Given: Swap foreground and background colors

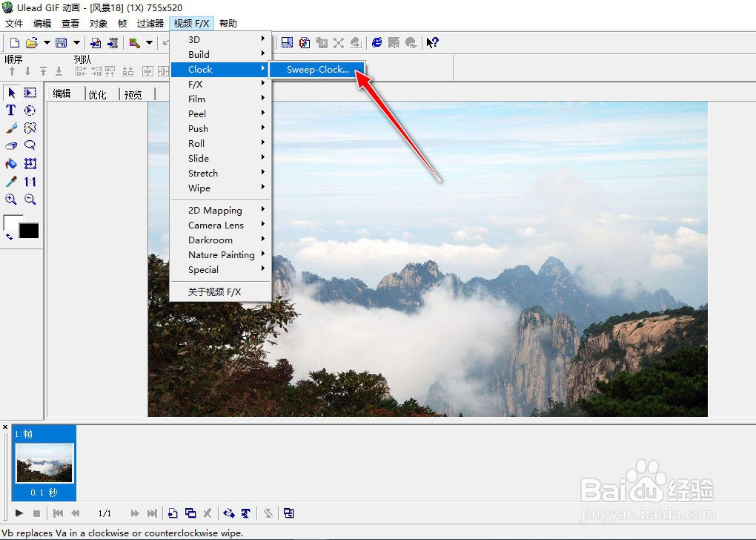Looking at the screenshot, I should pyautogui.click(x=9, y=237).
